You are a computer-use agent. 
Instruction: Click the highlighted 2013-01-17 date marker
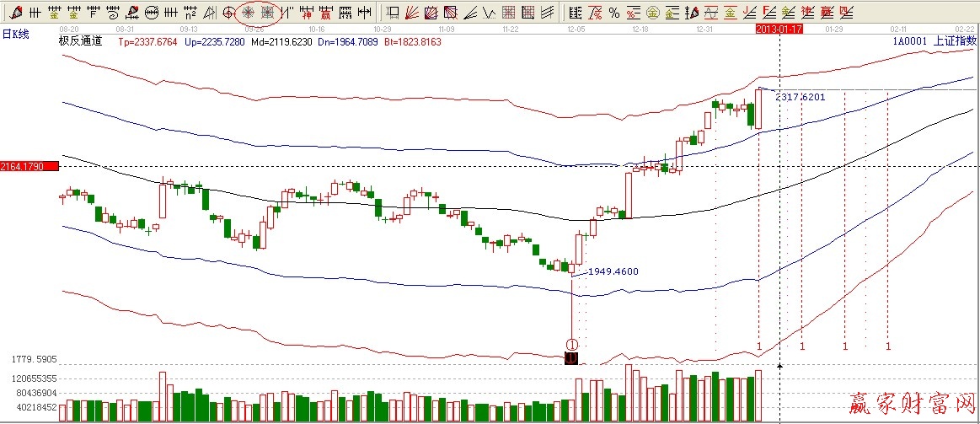(x=779, y=29)
